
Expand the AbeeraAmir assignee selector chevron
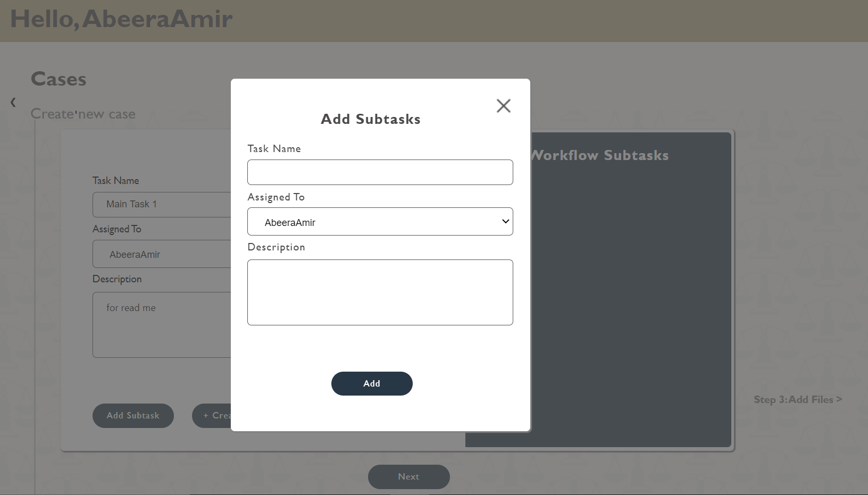(505, 221)
